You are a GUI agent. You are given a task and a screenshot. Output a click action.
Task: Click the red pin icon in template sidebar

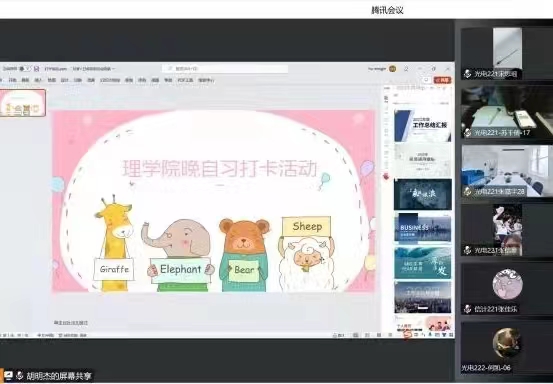pyautogui.click(x=386, y=176)
